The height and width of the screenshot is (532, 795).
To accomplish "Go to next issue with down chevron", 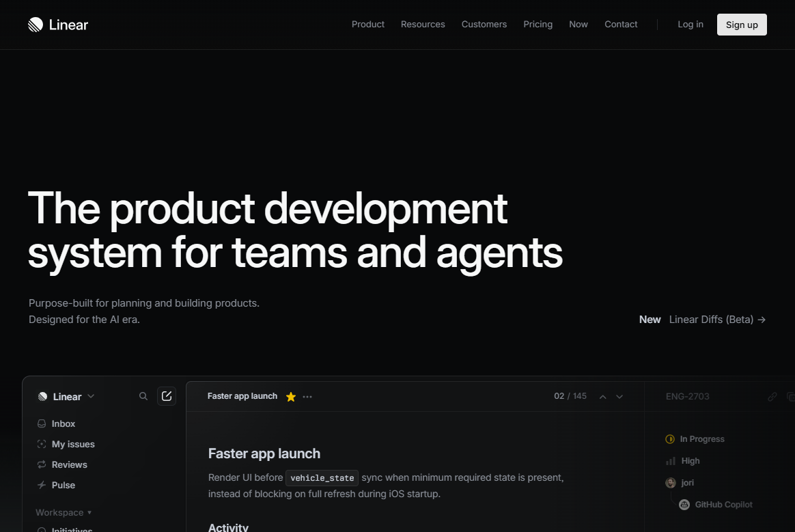I will [x=619, y=397].
